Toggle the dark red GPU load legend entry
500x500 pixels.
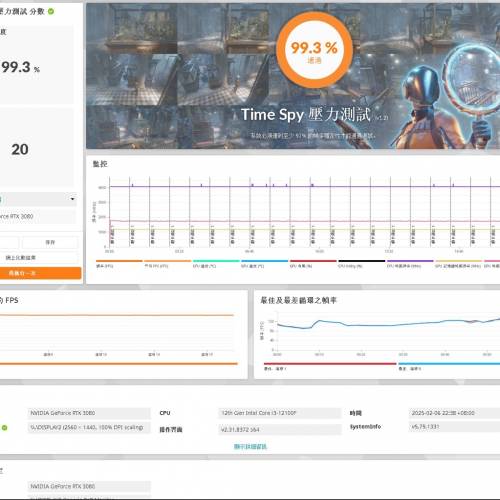[x=313, y=263]
